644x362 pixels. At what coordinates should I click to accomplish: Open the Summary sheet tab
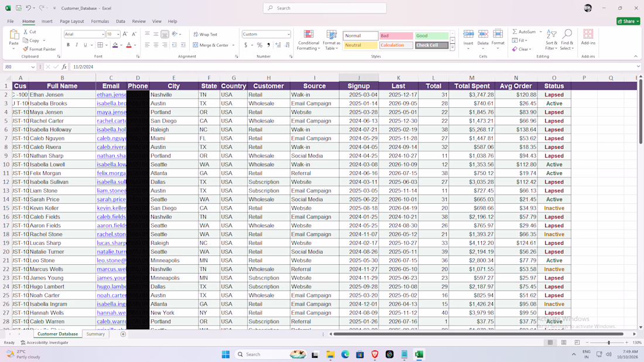pos(95,334)
